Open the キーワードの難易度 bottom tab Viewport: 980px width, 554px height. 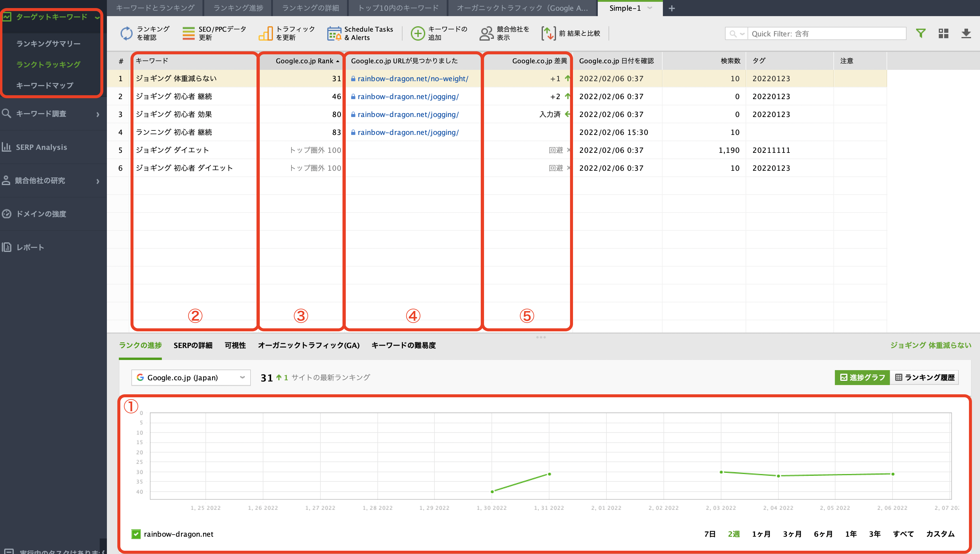click(403, 345)
